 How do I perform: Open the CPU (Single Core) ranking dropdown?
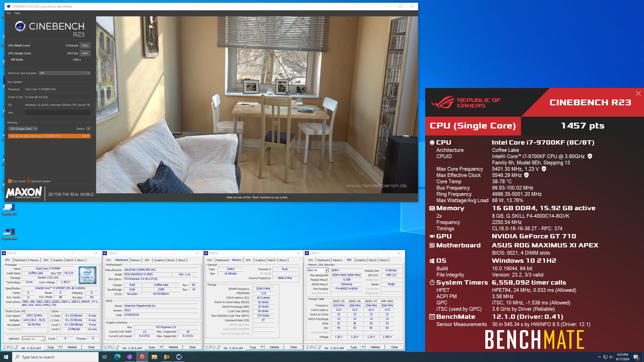[x=23, y=129]
